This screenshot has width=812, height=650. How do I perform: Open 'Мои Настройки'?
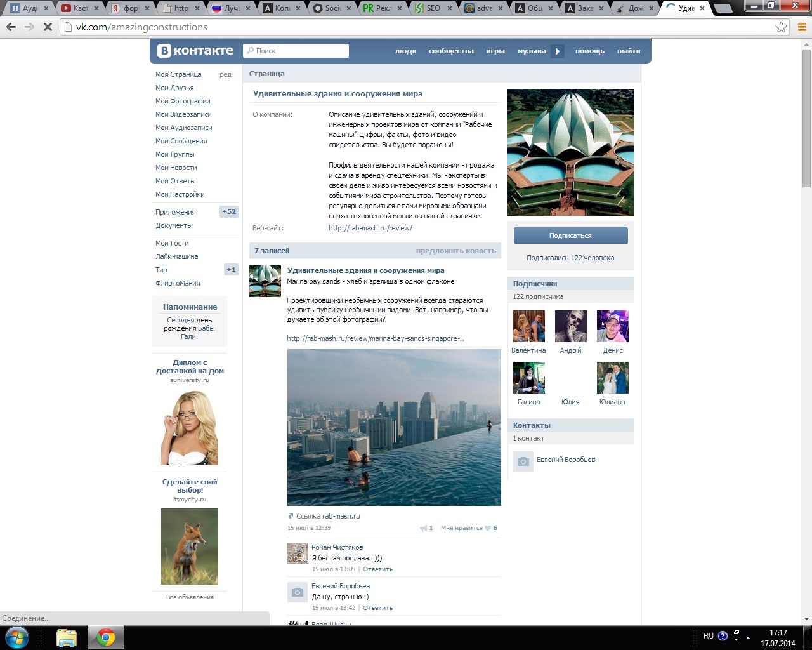pyautogui.click(x=180, y=194)
